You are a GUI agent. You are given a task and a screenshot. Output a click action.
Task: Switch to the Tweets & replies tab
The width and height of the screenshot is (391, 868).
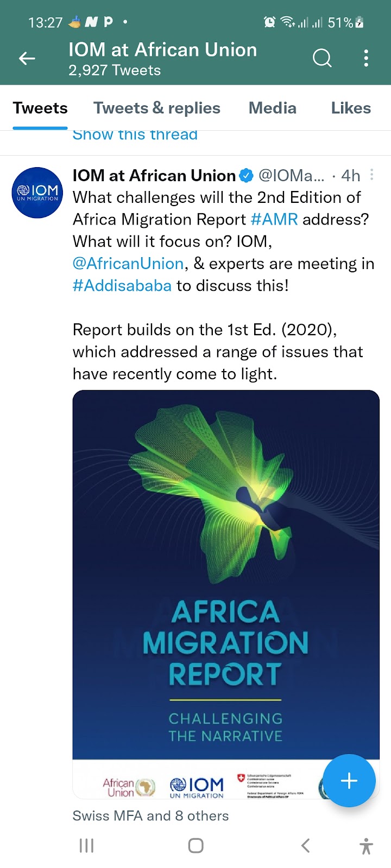coord(157,108)
